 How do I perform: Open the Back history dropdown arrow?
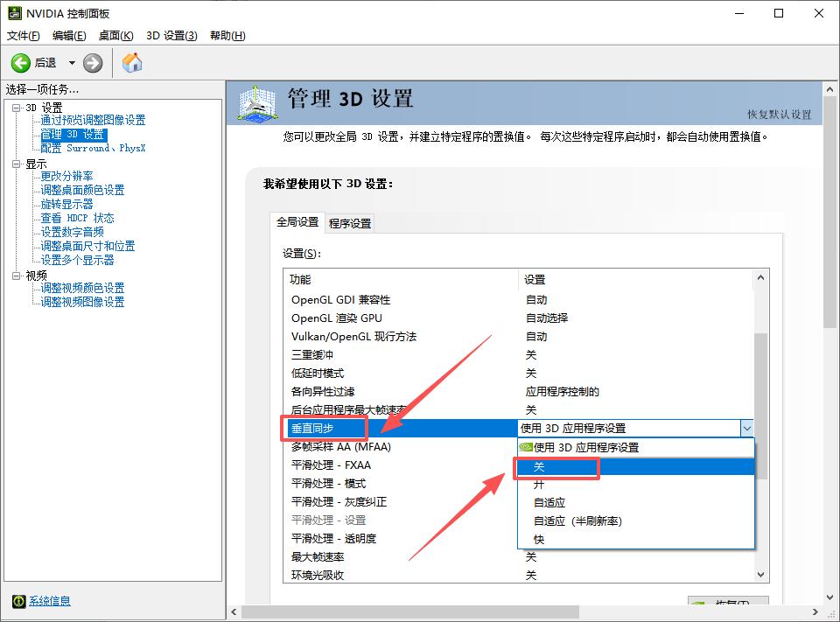[x=72, y=63]
